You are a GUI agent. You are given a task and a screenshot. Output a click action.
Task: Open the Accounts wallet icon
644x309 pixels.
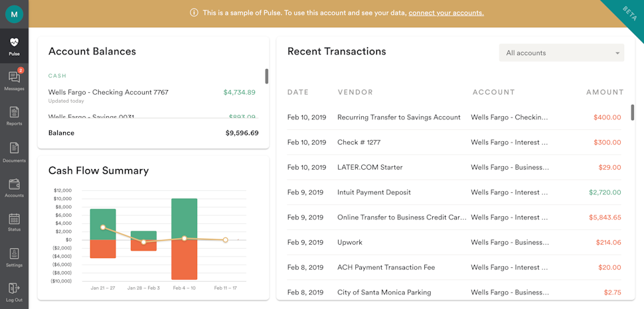tap(14, 185)
